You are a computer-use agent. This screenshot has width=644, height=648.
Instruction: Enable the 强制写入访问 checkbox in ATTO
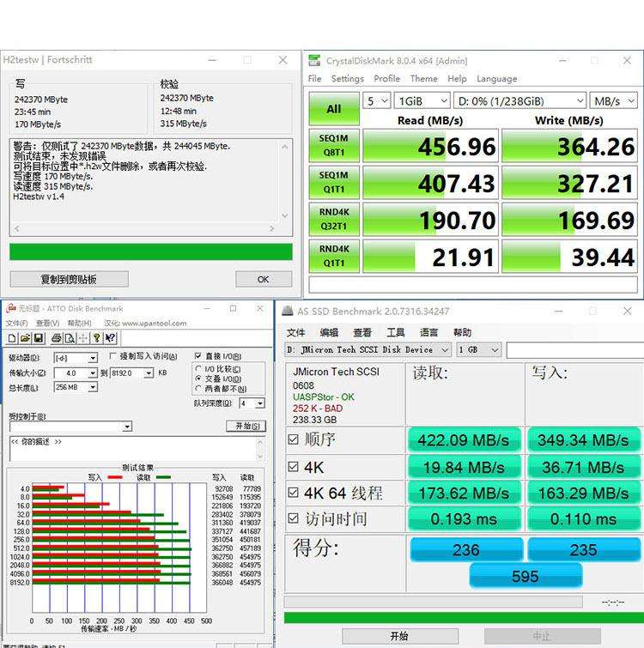114,356
